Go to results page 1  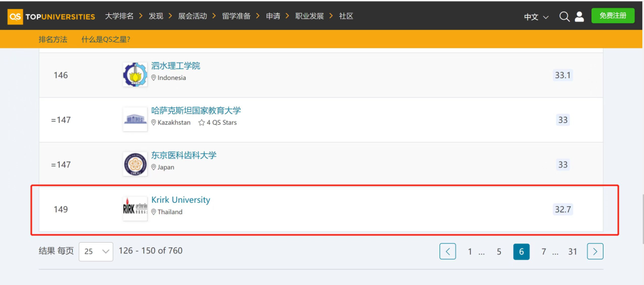(470, 252)
